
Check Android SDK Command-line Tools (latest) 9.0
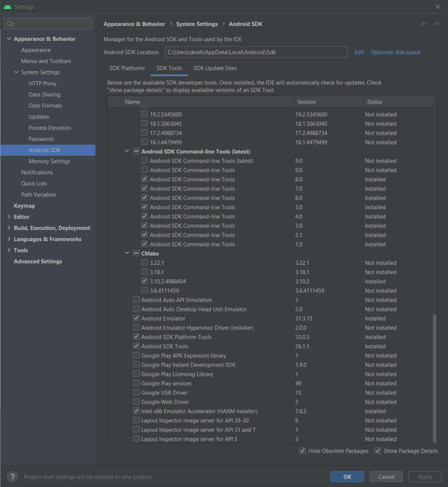coord(144,160)
